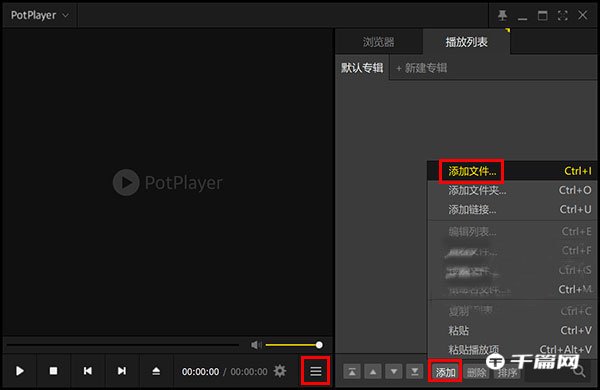Pin window on top with pin icon
This screenshot has width=600, height=390.
pyautogui.click(x=502, y=15)
